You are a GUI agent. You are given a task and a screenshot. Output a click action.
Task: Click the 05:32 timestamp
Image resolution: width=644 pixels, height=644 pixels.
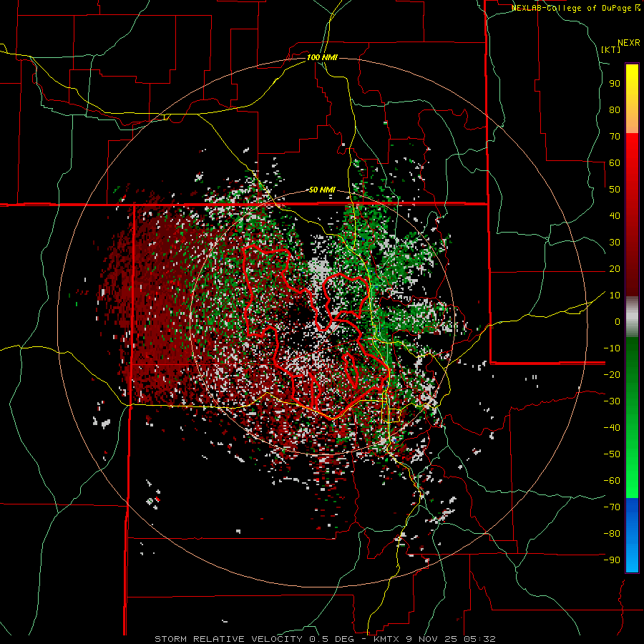pyautogui.click(x=481, y=639)
